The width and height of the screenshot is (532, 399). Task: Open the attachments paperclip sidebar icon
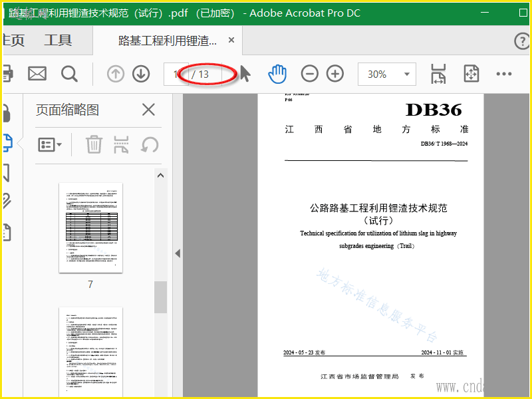(x=7, y=201)
